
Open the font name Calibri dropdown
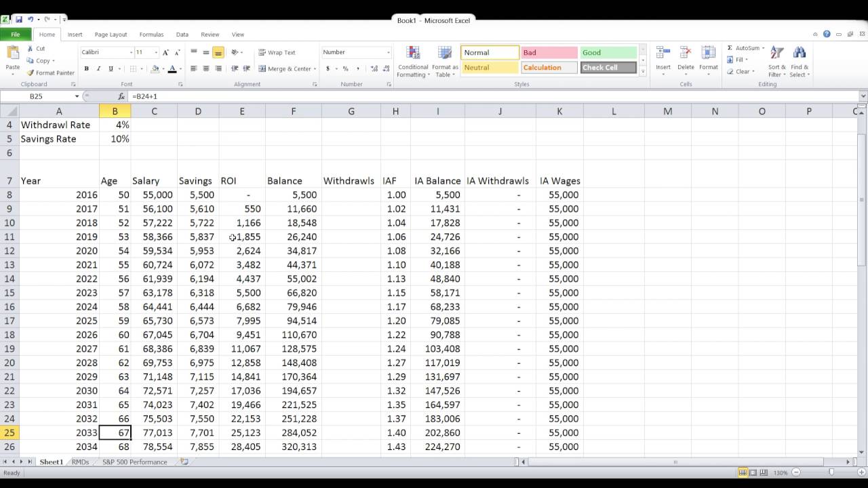pos(132,52)
